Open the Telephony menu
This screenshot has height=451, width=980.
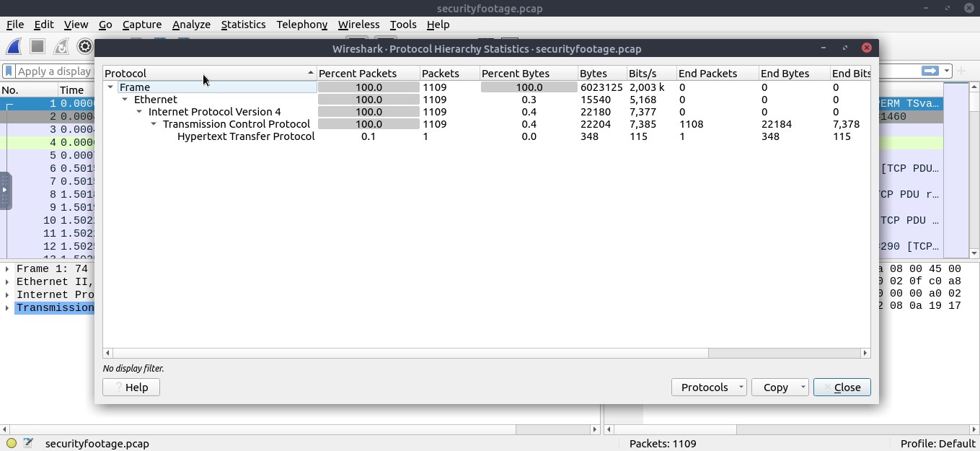[x=301, y=25]
